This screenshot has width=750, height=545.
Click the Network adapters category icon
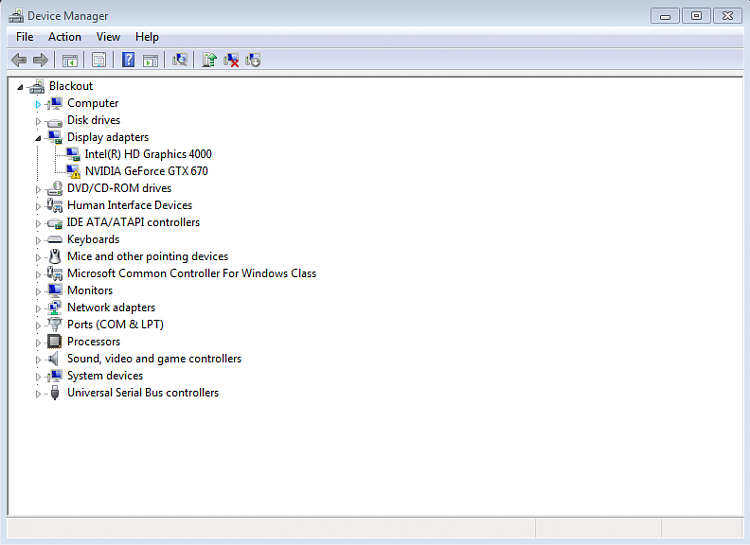(55, 308)
